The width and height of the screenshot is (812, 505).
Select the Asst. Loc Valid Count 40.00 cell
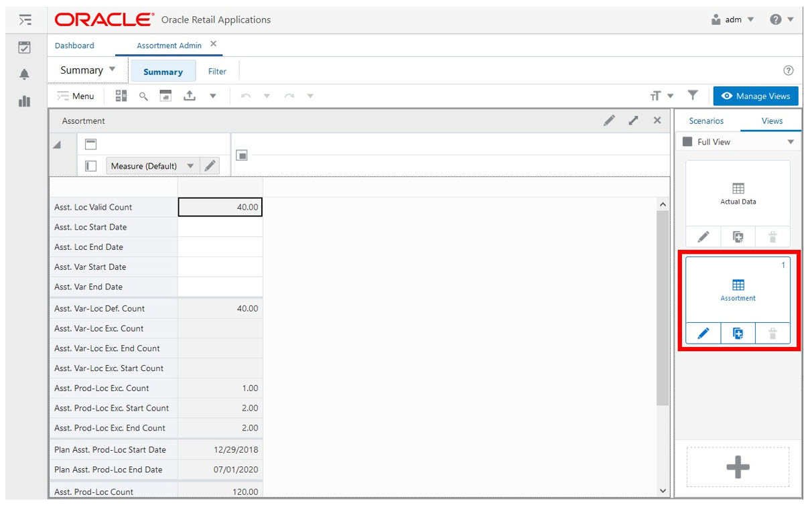[220, 208]
